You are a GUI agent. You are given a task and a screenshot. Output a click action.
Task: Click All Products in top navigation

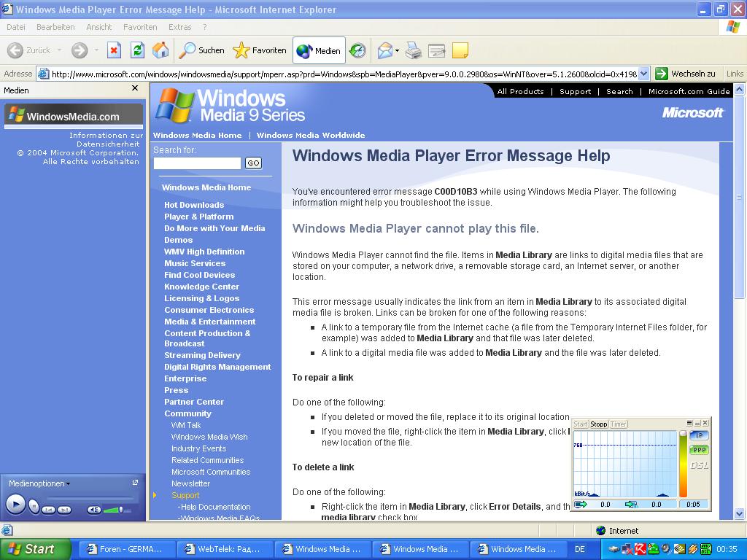(x=520, y=91)
